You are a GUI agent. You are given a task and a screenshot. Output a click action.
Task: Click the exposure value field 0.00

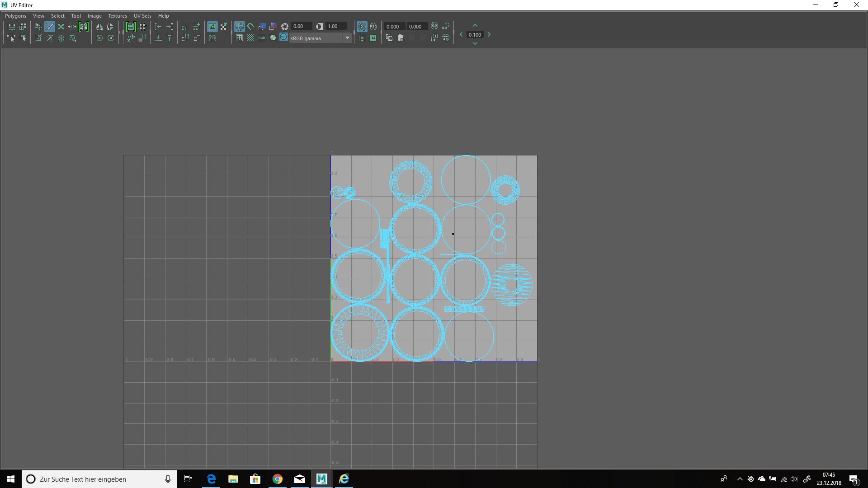click(x=301, y=27)
